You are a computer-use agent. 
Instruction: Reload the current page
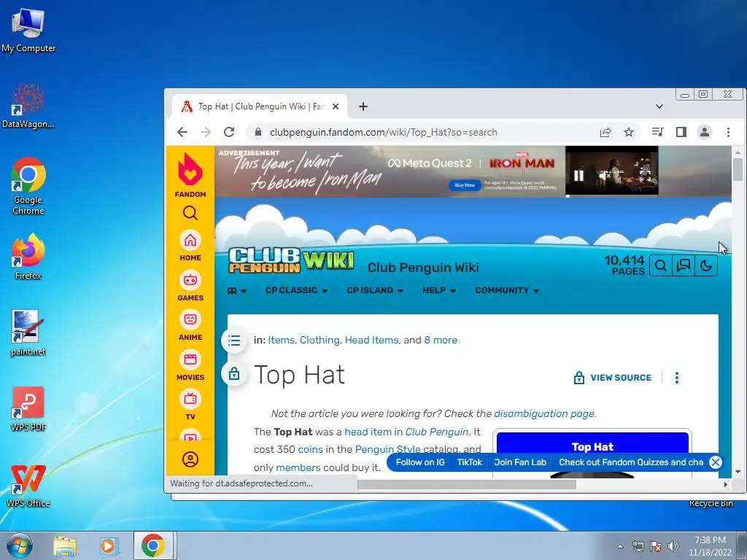[229, 132]
